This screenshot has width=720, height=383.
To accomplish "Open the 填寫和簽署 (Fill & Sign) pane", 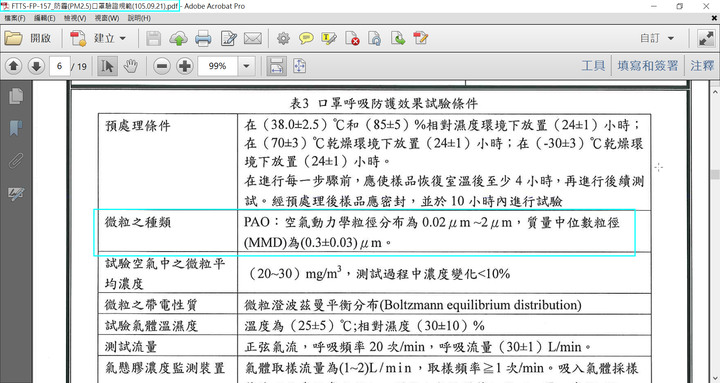I will (x=647, y=66).
